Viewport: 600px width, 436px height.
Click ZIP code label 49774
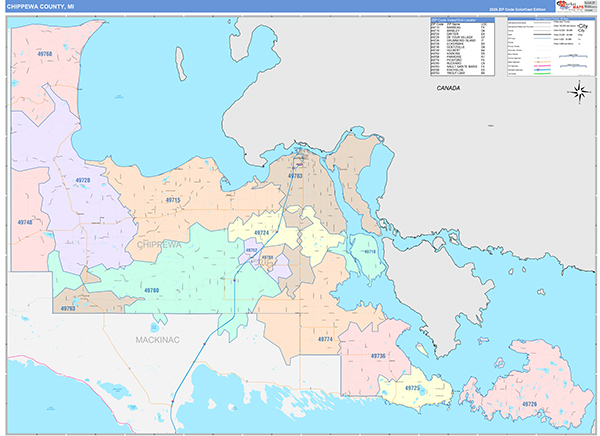[x=325, y=340]
